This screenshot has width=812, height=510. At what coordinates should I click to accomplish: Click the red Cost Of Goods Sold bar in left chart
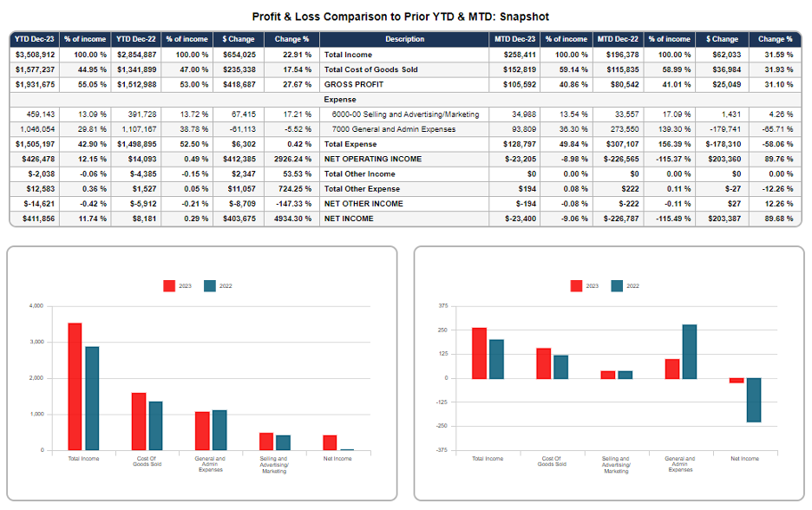pyautogui.click(x=139, y=422)
